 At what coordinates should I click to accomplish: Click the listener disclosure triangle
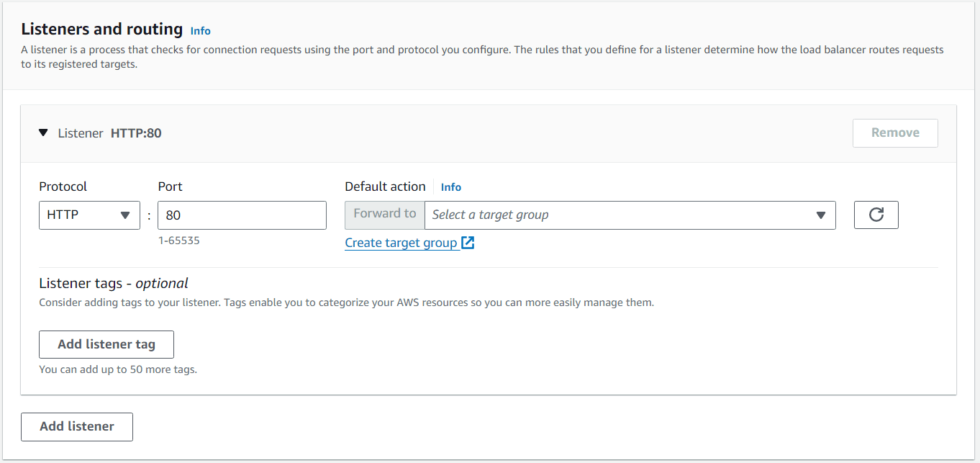tap(43, 132)
